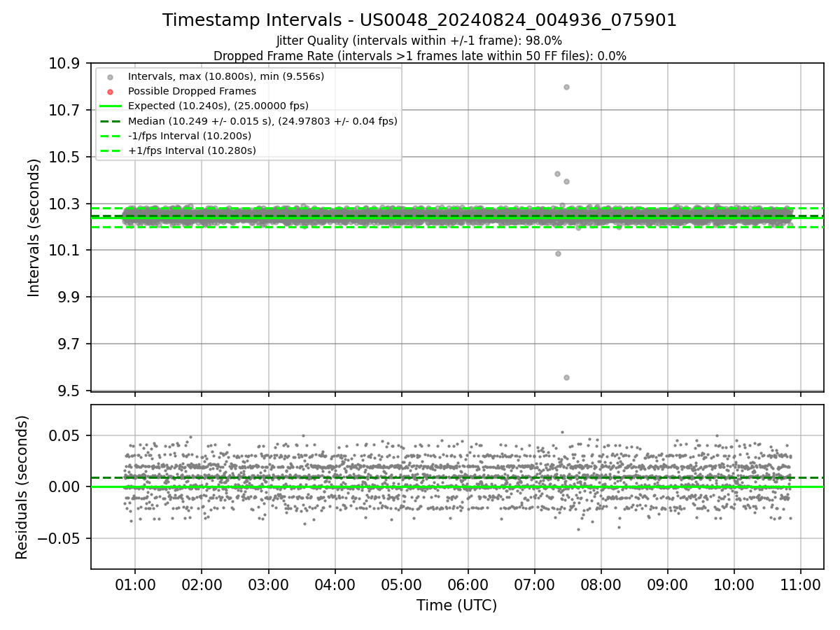Screen dimensions: 840x630
Task: Click the 04:00 time tick label
Action: pos(335,584)
